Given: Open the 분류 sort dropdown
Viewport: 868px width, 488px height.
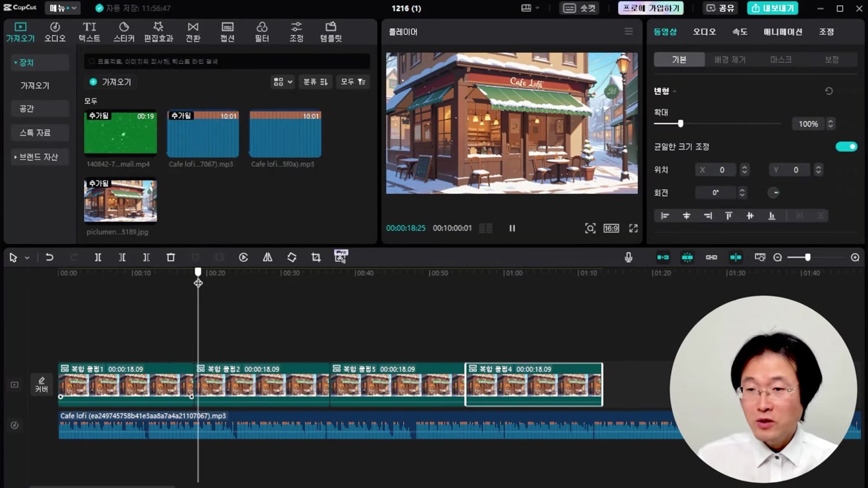Looking at the screenshot, I should 315,82.
